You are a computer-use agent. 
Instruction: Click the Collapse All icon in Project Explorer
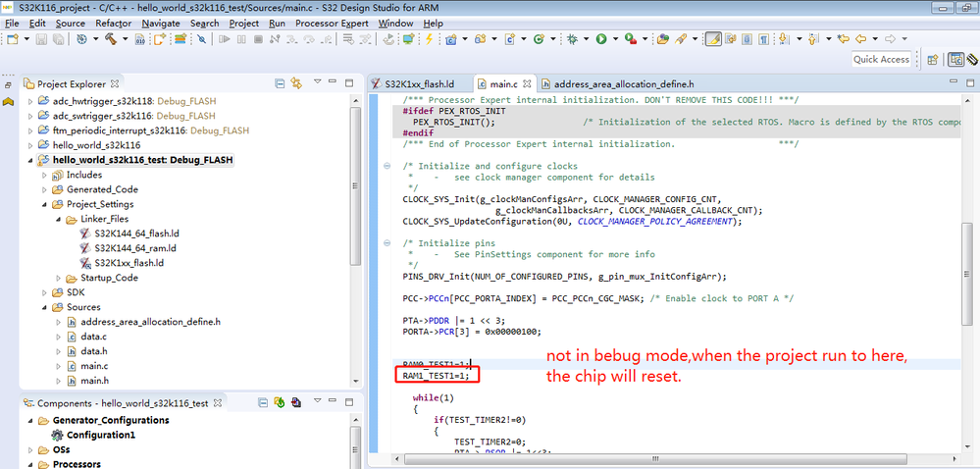point(280,83)
